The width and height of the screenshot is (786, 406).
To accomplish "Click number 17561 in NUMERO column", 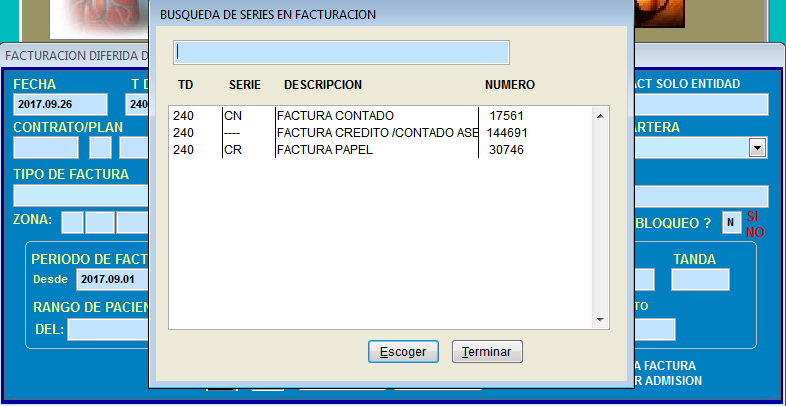I will coord(506,116).
